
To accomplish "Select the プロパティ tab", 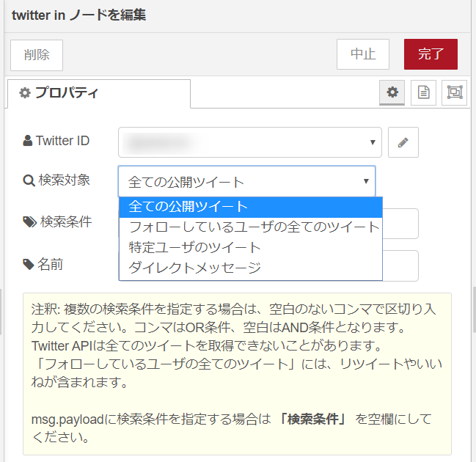I will point(99,93).
